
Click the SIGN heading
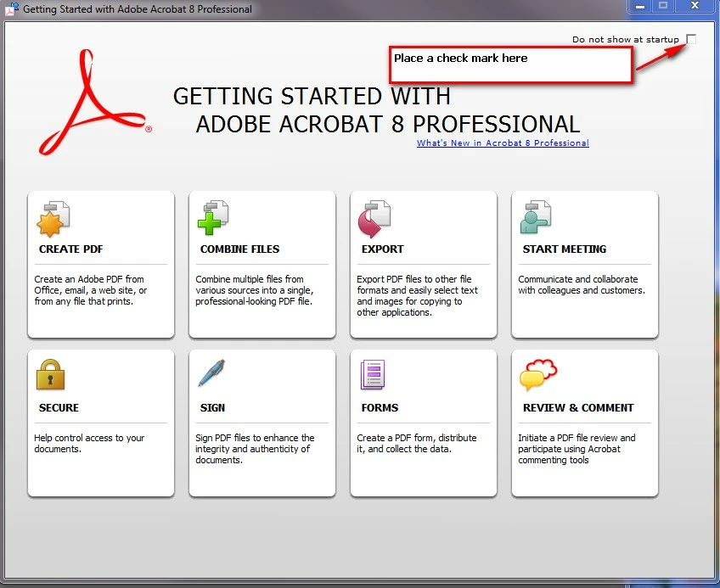click(212, 408)
